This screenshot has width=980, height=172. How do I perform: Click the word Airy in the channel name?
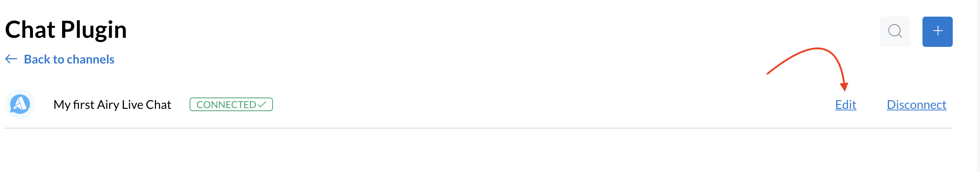pos(108,105)
